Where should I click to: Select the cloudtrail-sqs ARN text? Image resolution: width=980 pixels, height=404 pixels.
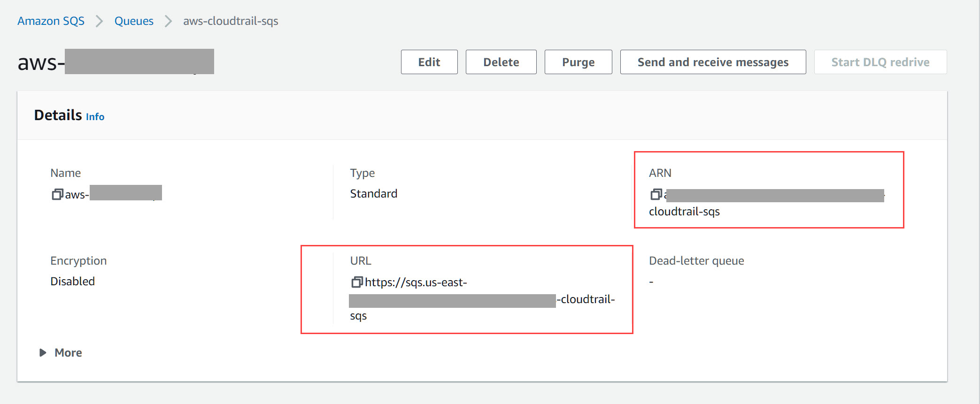[684, 212]
